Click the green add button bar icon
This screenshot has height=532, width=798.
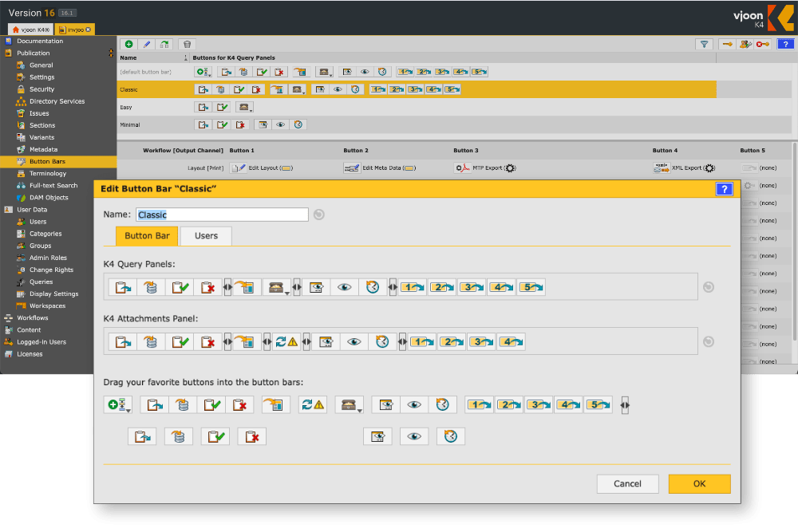coord(128,45)
